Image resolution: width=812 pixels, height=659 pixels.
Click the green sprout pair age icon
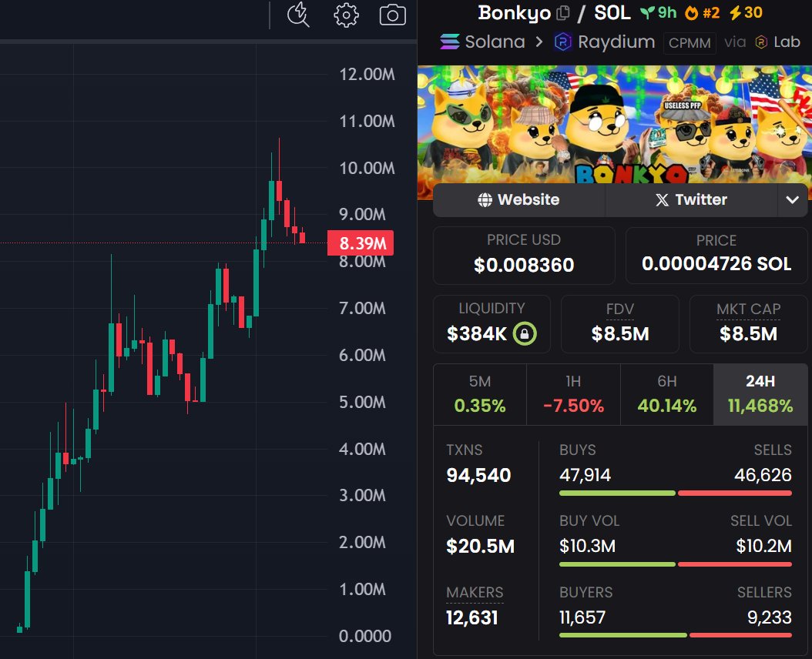point(647,12)
